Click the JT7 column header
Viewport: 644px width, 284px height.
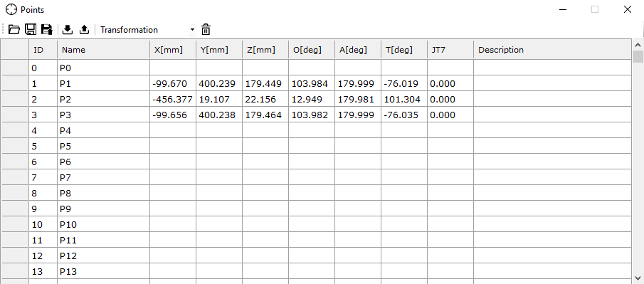450,50
